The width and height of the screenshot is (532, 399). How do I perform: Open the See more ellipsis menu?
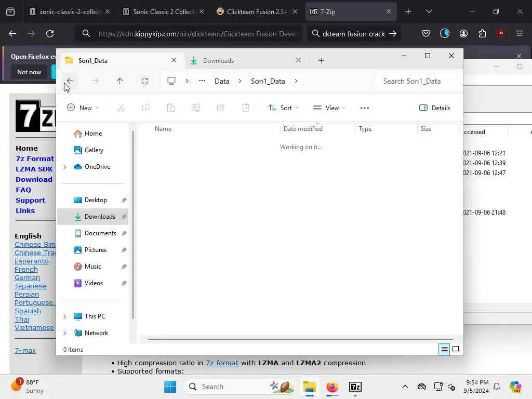[x=364, y=108]
